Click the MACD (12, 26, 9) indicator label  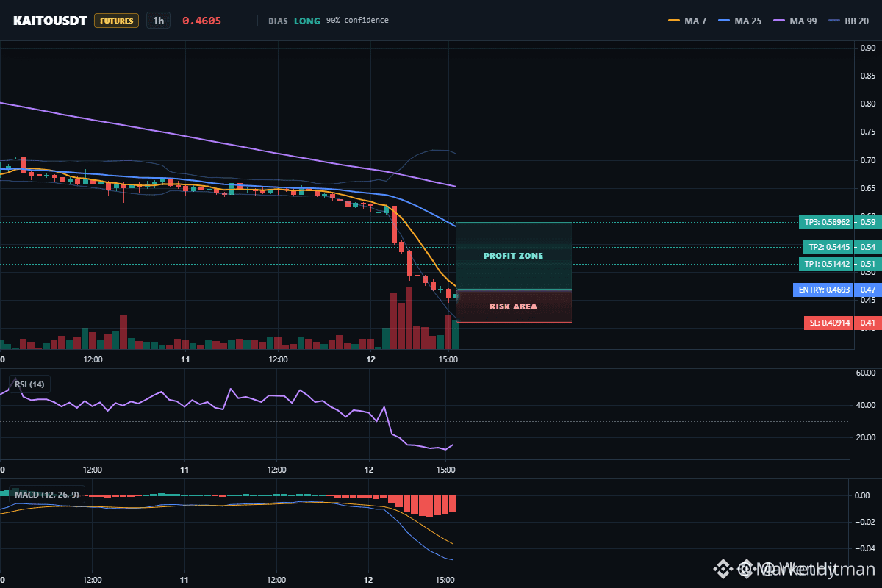[x=49, y=494]
